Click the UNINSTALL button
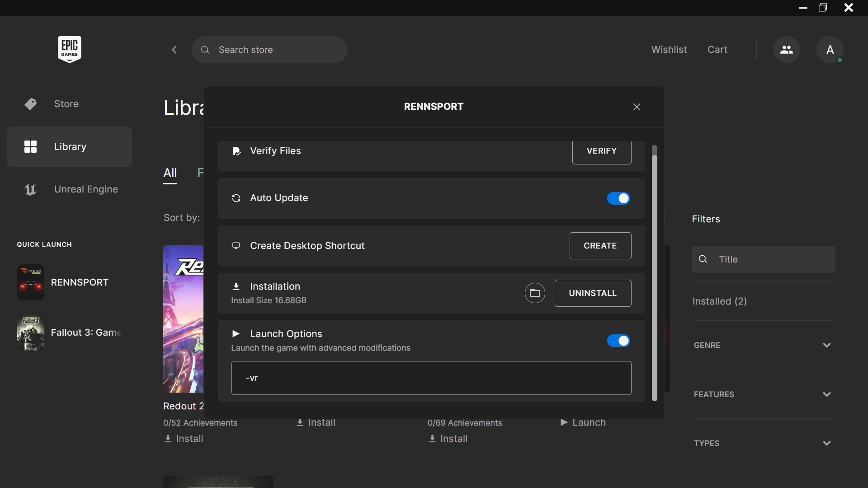 click(593, 293)
